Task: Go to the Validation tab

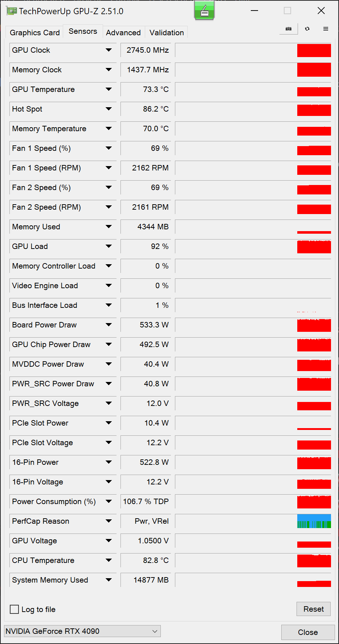Action: click(167, 33)
